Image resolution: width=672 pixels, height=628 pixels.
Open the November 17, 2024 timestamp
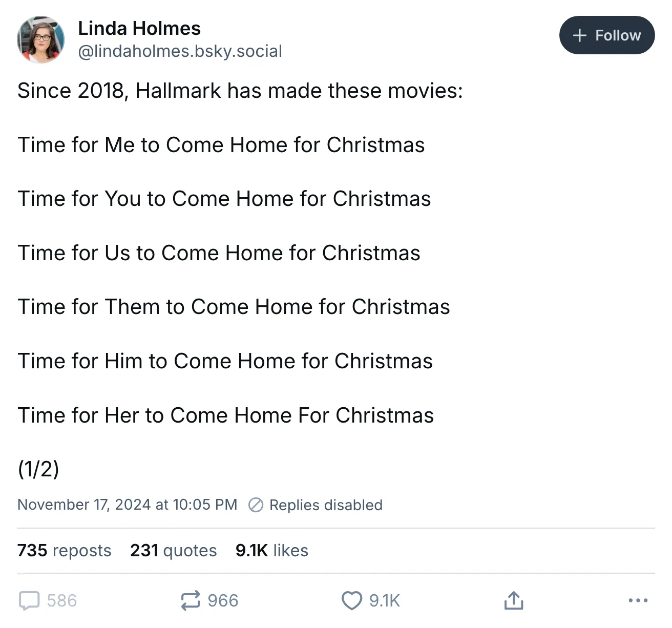(127, 505)
